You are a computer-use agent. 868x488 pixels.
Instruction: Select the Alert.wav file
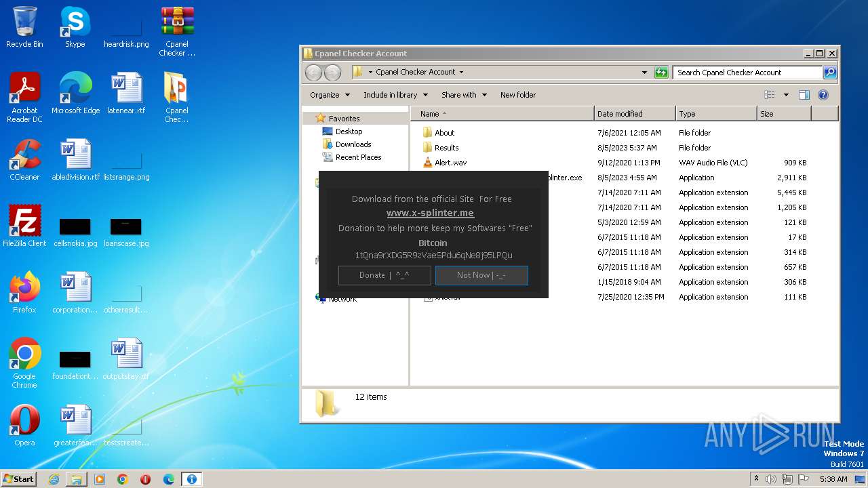coord(450,163)
